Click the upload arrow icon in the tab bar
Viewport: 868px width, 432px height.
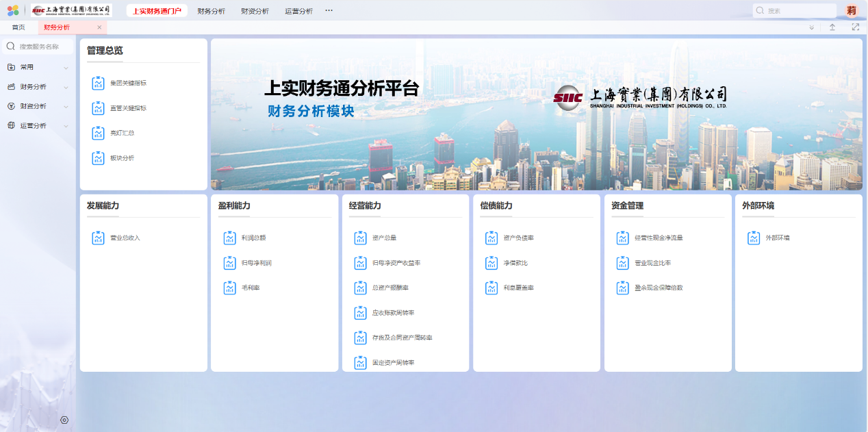coord(832,27)
